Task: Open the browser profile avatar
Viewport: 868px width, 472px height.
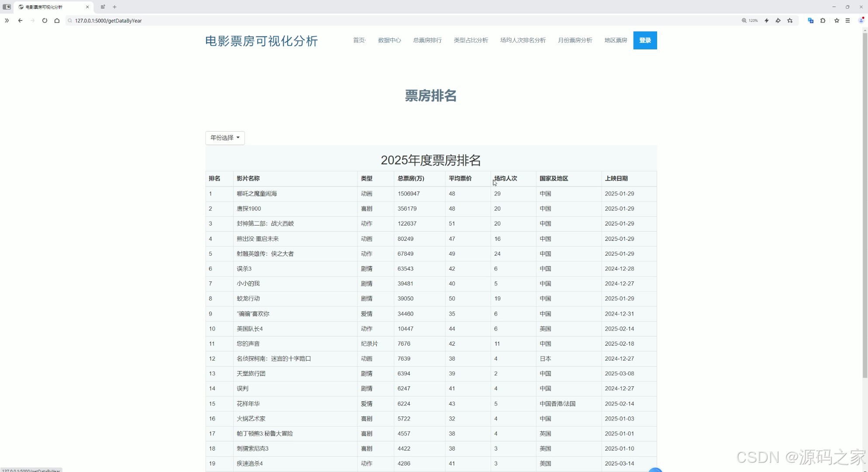Action: [x=861, y=21]
